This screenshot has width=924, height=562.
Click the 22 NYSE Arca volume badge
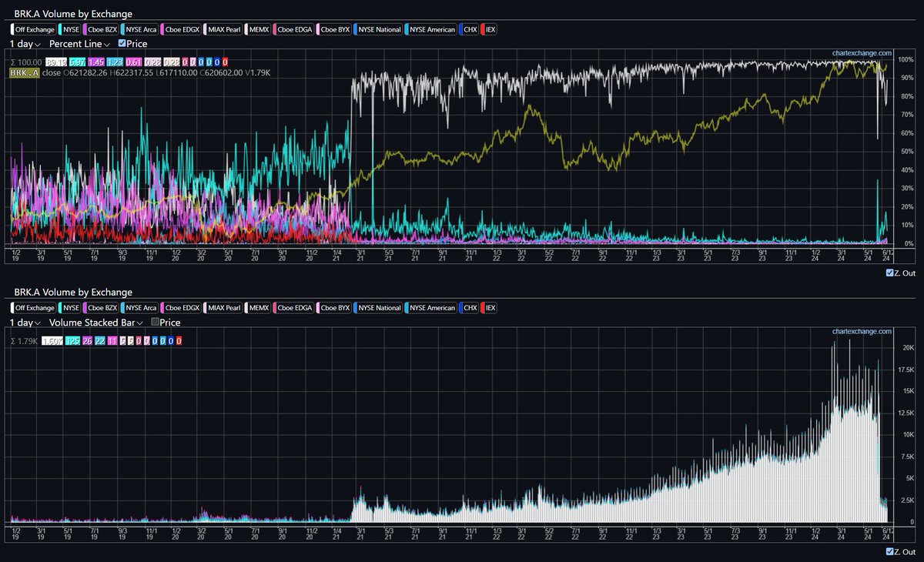tap(100, 340)
